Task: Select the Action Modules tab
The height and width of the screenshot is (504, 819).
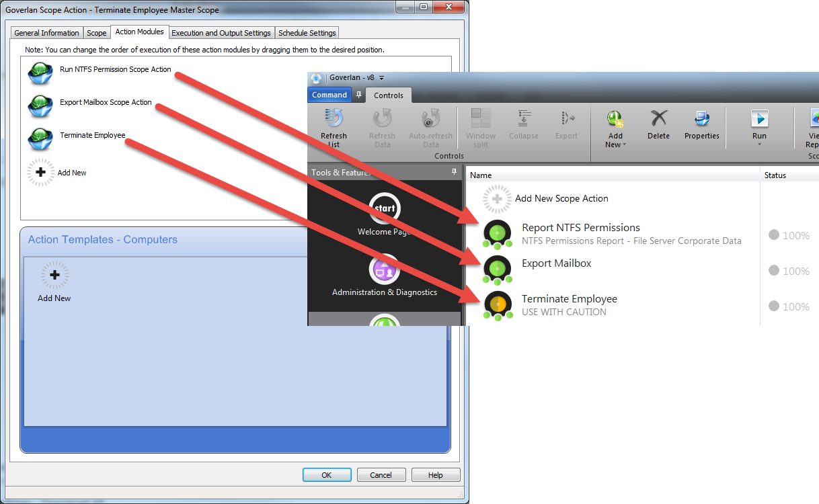Action: click(x=139, y=32)
